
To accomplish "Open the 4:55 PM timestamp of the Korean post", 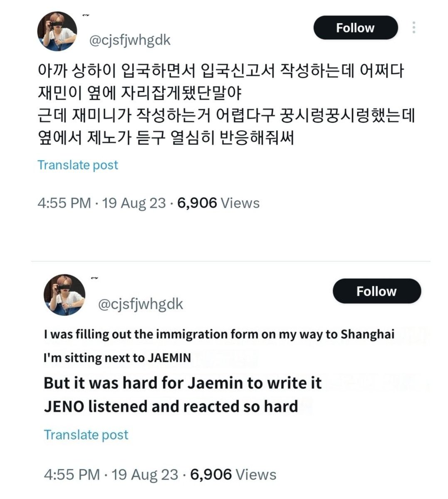I will (x=64, y=203).
